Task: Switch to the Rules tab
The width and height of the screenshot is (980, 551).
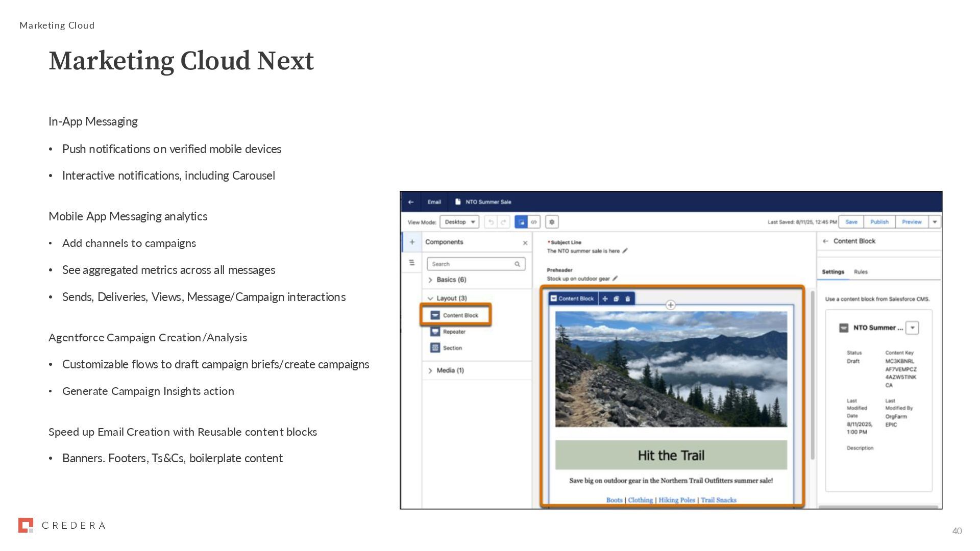Action: pyautogui.click(x=861, y=272)
